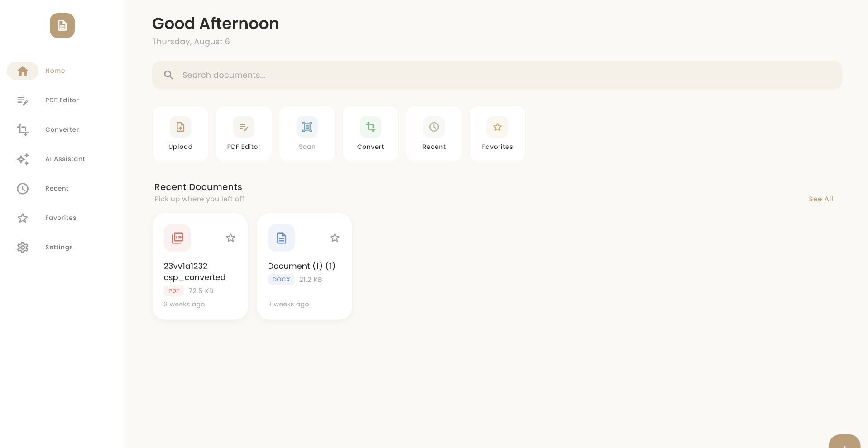The height and width of the screenshot is (448, 868).
Task: Focus the Search documents field
Action: click(x=497, y=75)
